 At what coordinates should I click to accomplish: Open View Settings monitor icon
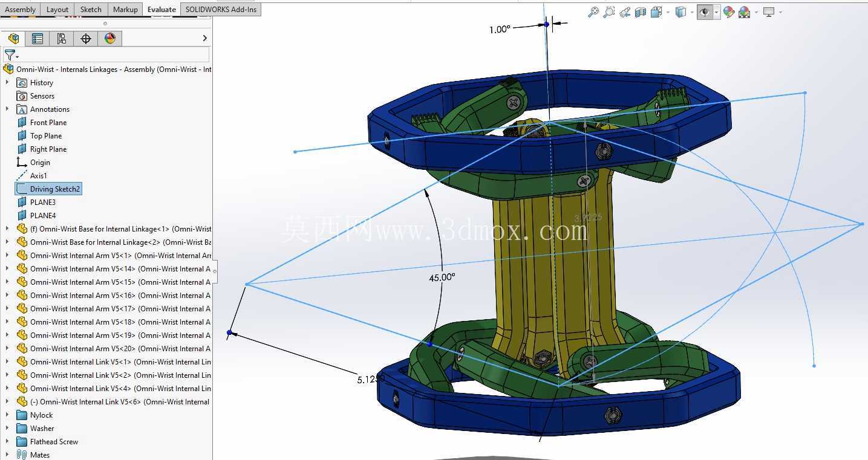(x=769, y=12)
